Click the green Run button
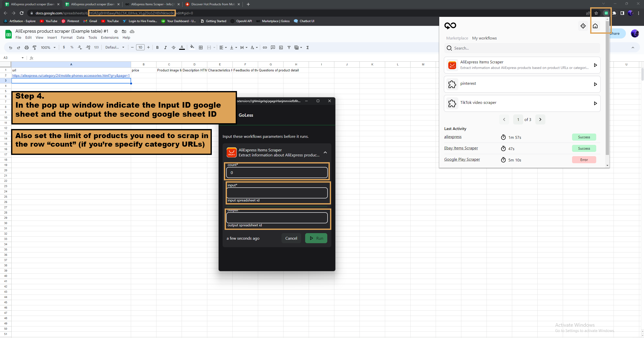The image size is (644, 338). click(x=316, y=238)
